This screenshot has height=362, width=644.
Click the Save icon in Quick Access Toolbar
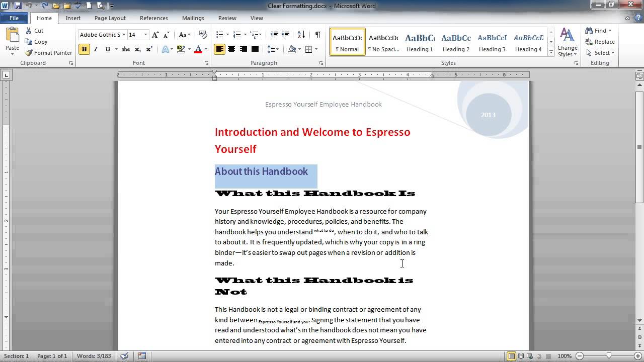(18, 6)
